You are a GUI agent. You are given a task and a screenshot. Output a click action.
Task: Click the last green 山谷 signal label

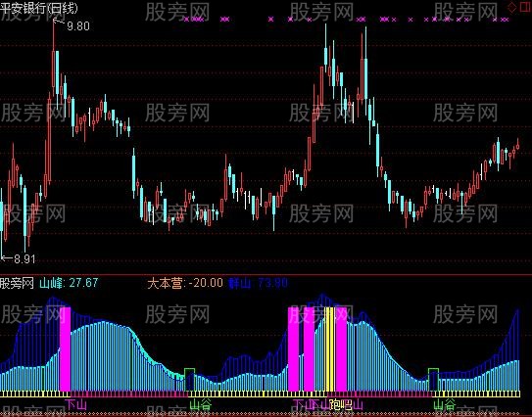tap(445, 404)
